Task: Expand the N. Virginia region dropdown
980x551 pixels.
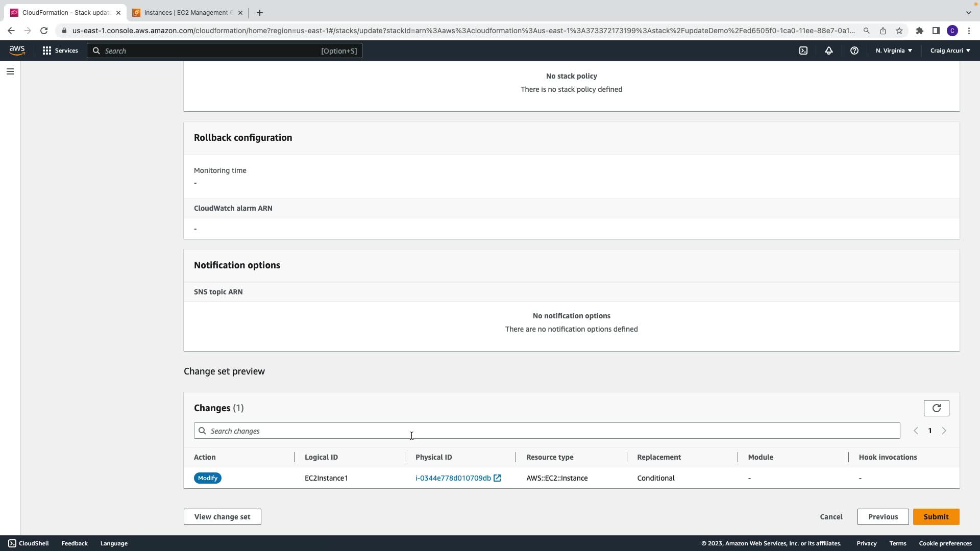Action: pyautogui.click(x=894, y=51)
